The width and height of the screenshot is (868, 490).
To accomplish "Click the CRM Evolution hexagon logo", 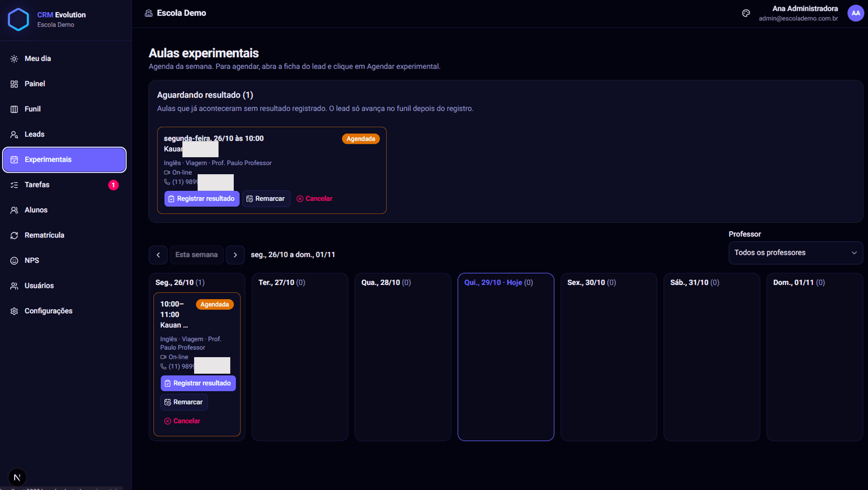I will pyautogui.click(x=19, y=19).
